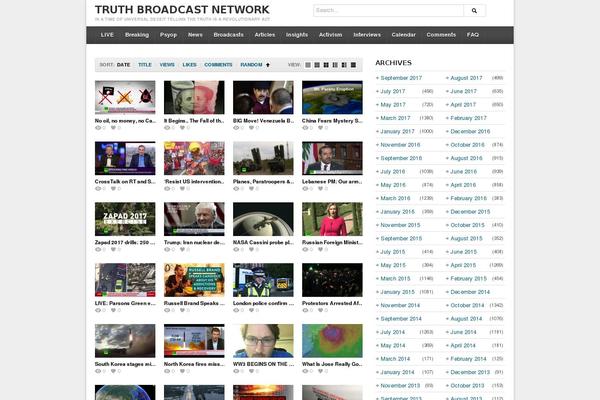
Task: Expand the July 2017 archive
Action: (393, 91)
